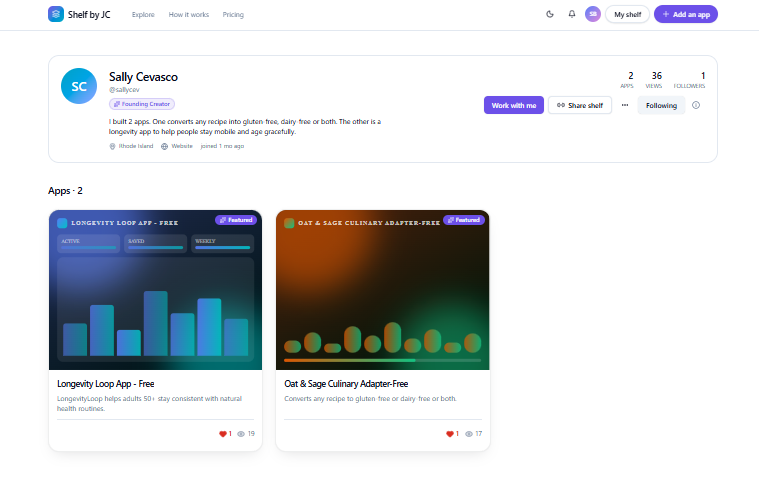
Task: Click the Add an app button
Action: [x=685, y=14]
